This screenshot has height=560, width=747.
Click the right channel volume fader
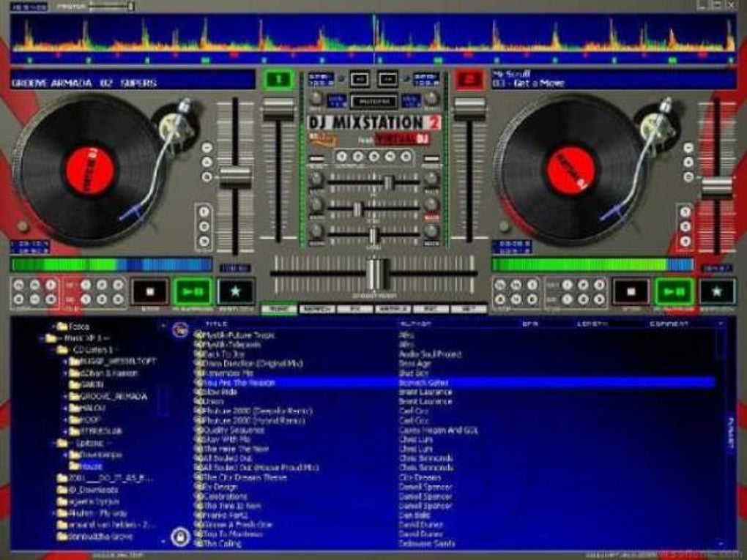click(x=469, y=108)
